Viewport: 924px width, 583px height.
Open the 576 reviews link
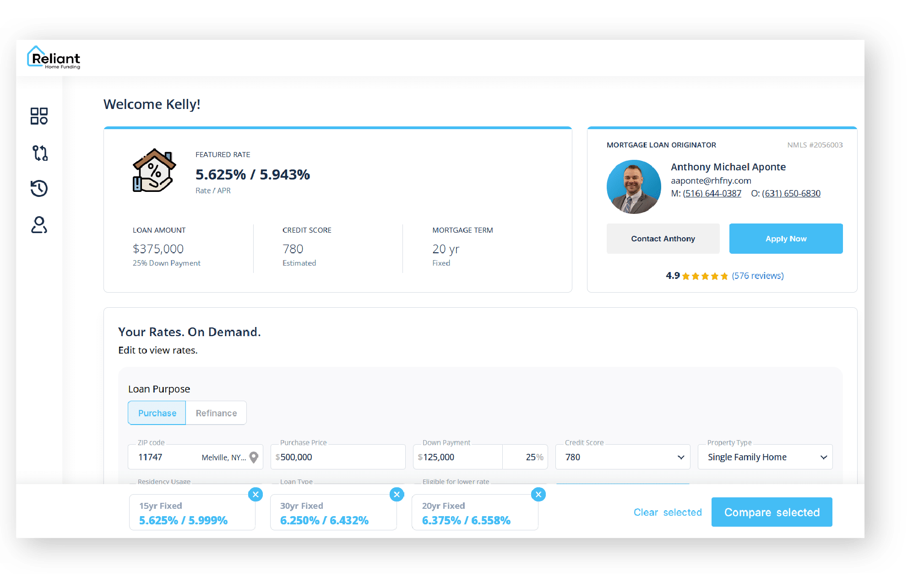coord(757,276)
